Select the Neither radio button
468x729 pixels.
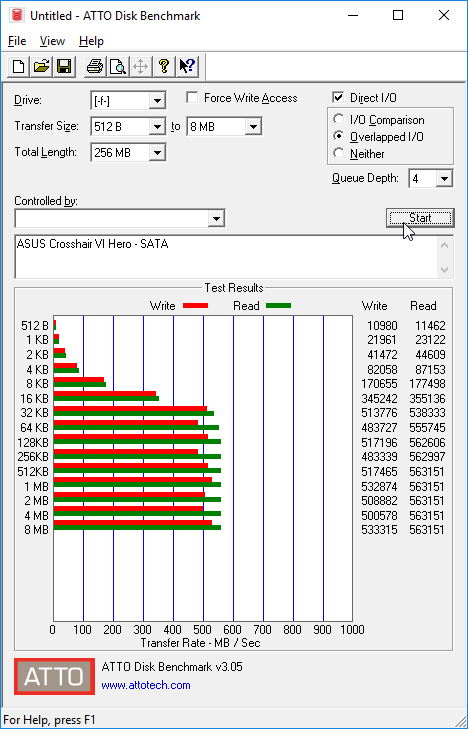(x=338, y=153)
